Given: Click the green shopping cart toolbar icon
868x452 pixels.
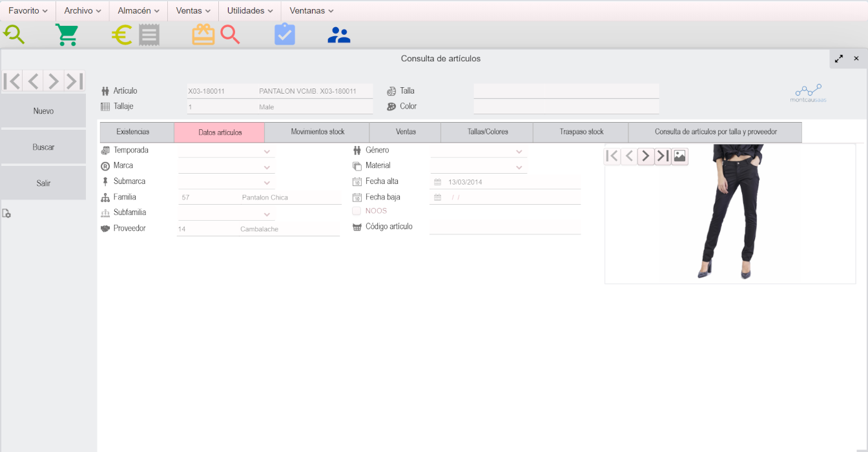Looking at the screenshot, I should point(67,35).
